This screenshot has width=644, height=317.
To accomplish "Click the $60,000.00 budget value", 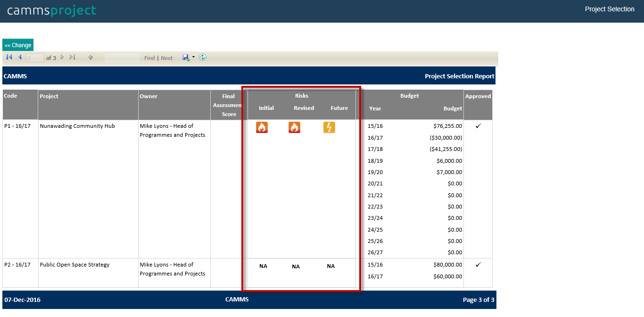I will pyautogui.click(x=448, y=276).
